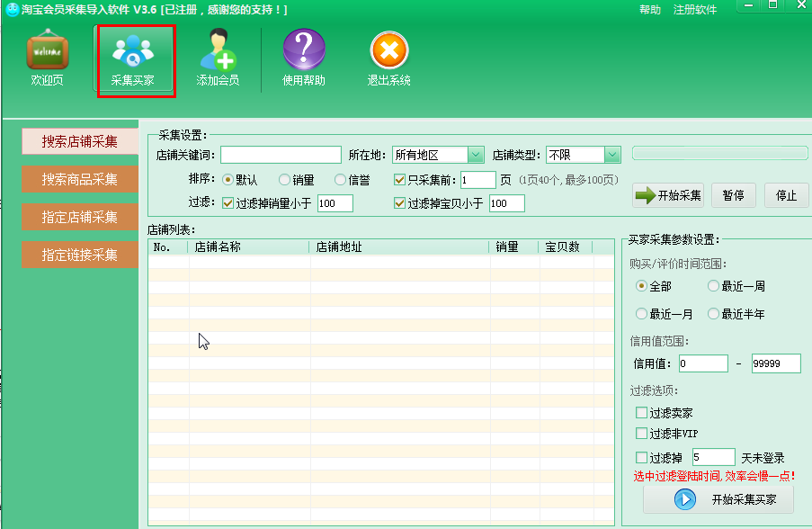Screen dimensions: 812x529
Task: Sort by 店铺名称 column header
Action: point(249,247)
